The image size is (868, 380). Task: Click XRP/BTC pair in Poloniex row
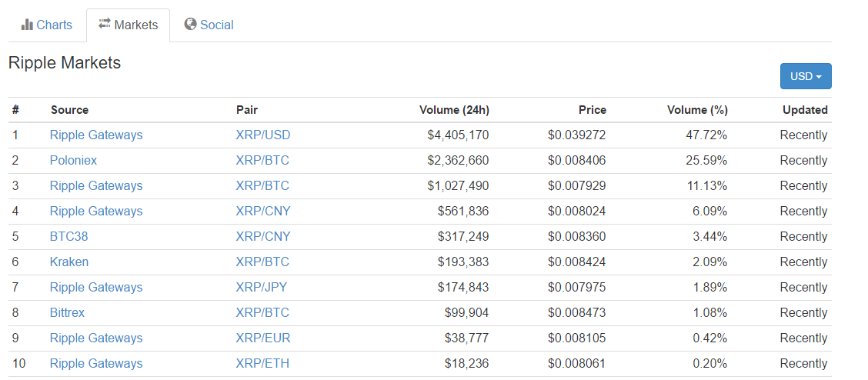pyautogui.click(x=262, y=161)
